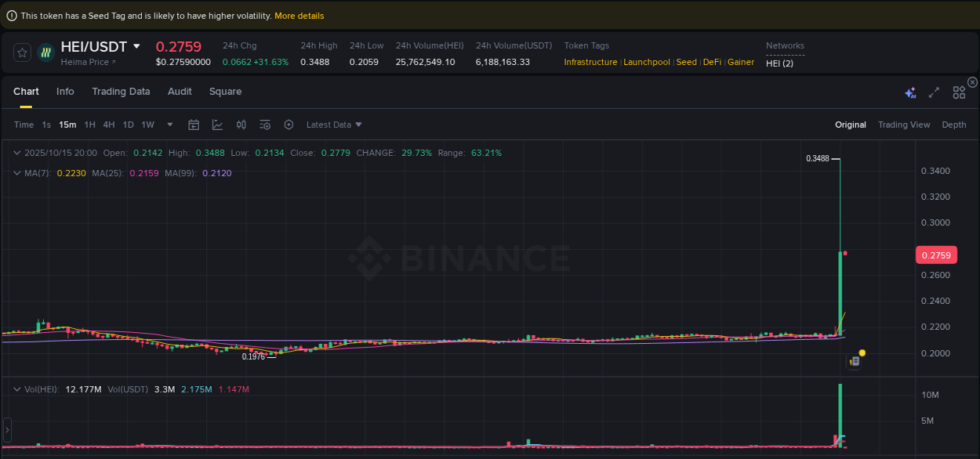The height and width of the screenshot is (459, 980).
Task: Open the Audit tab
Action: (x=180, y=92)
